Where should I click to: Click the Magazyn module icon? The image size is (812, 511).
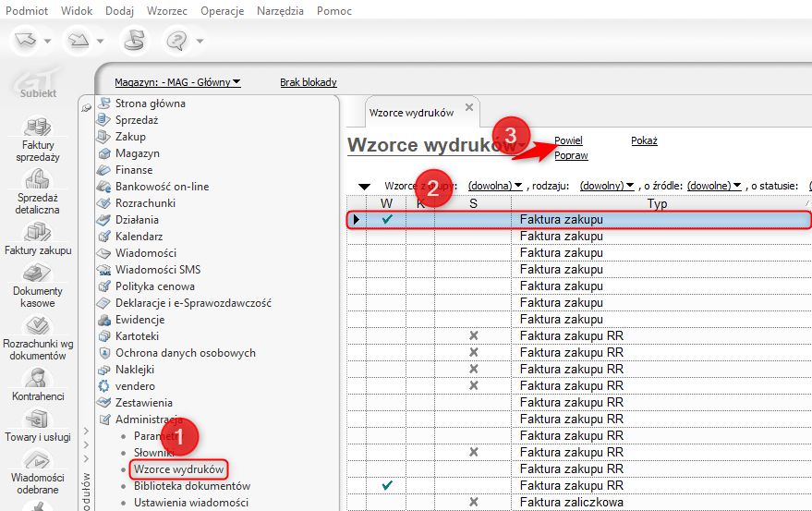click(x=104, y=153)
